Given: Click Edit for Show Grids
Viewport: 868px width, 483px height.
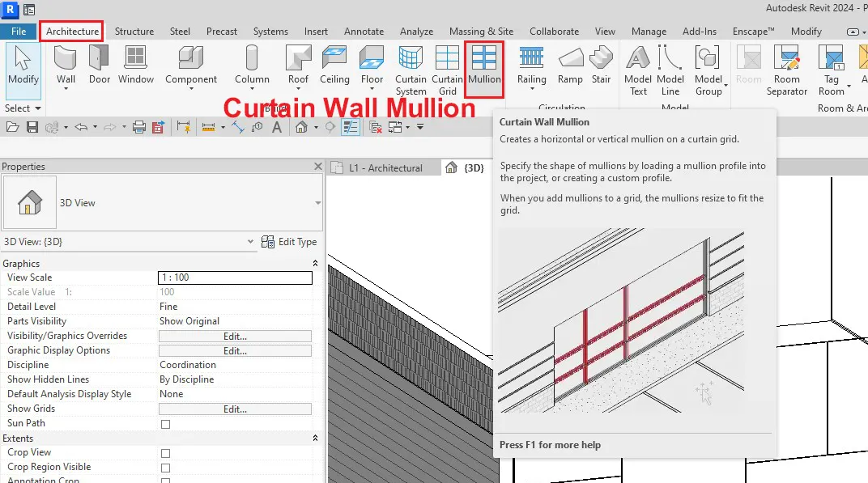Looking at the screenshot, I should (236, 409).
